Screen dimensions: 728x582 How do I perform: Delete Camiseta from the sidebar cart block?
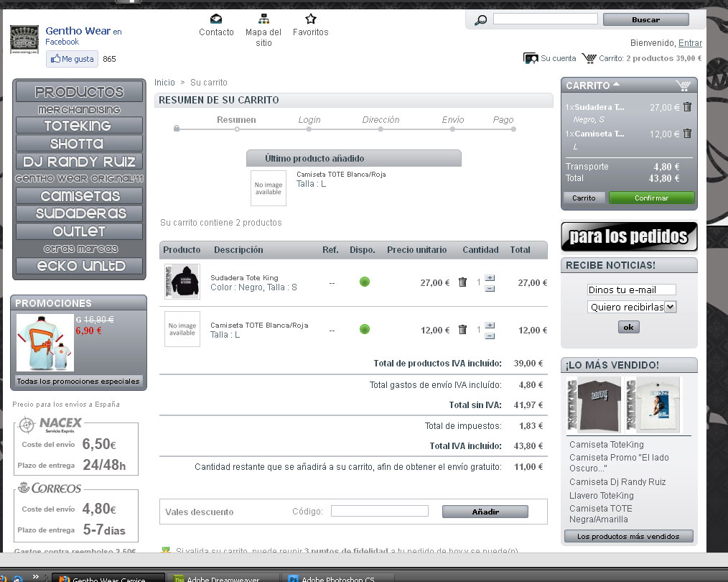pyautogui.click(x=688, y=134)
